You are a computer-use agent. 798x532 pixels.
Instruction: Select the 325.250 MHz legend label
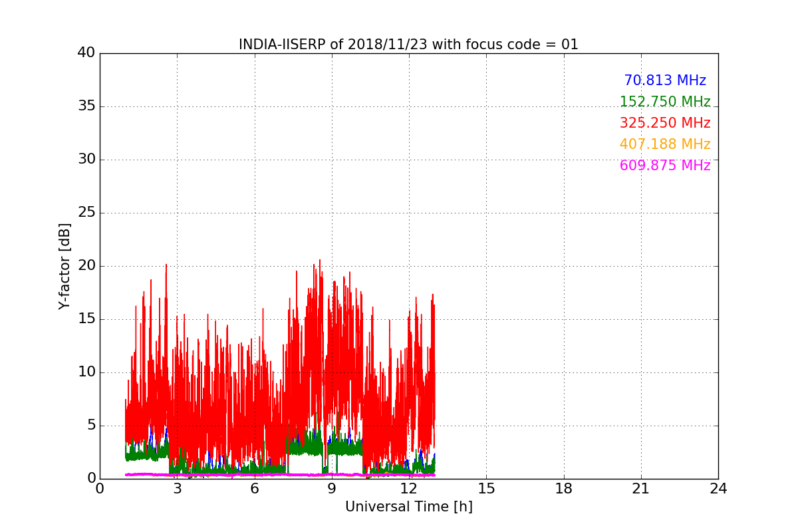tap(665, 123)
